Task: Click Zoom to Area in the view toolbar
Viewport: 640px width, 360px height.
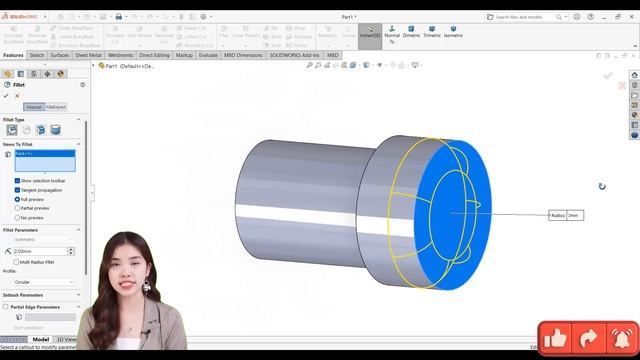Action: click(318, 65)
